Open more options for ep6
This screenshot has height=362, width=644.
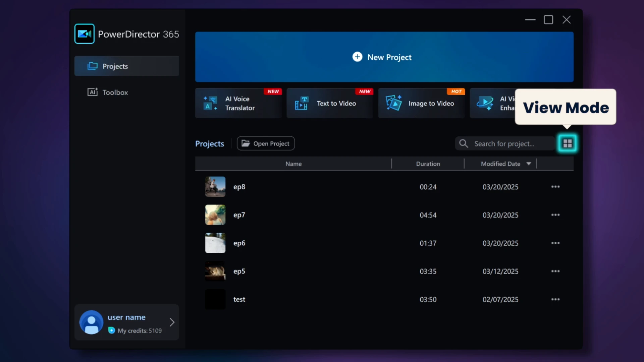pos(555,243)
